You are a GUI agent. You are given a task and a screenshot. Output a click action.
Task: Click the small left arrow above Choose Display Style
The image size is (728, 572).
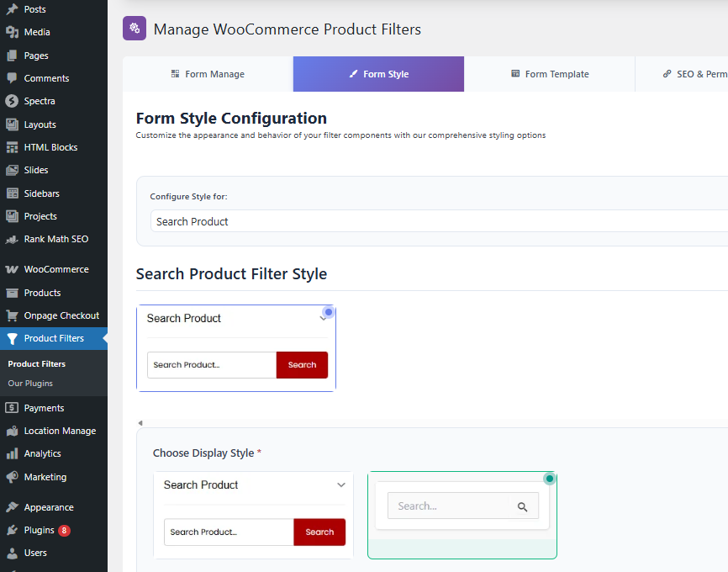click(140, 423)
